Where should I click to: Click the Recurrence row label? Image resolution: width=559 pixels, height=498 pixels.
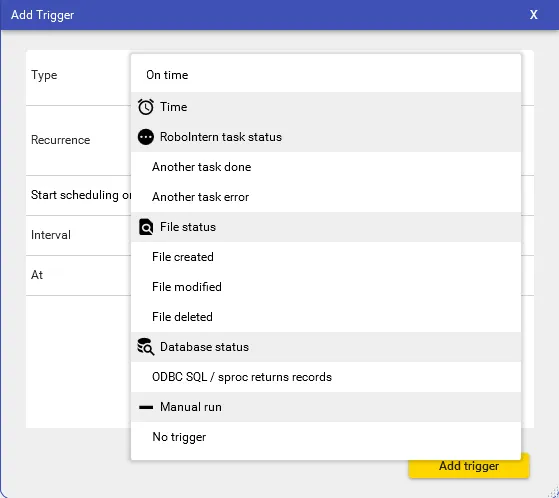coord(61,140)
